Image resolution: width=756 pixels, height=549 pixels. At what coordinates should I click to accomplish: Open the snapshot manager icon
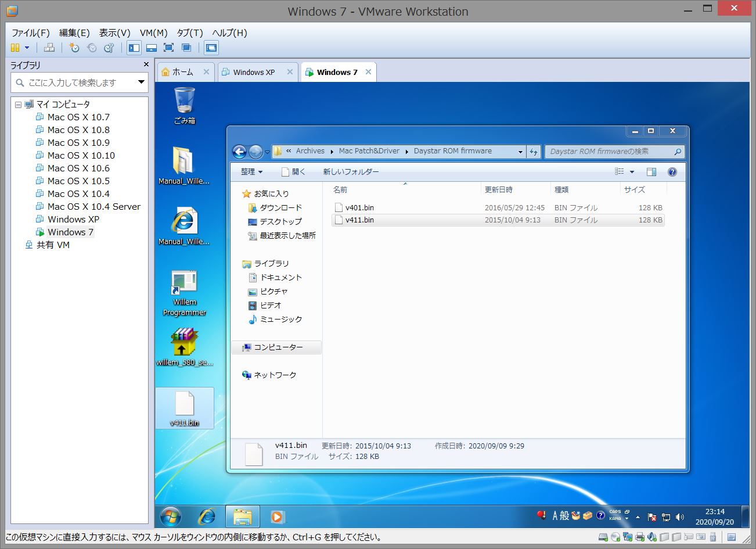(x=109, y=48)
